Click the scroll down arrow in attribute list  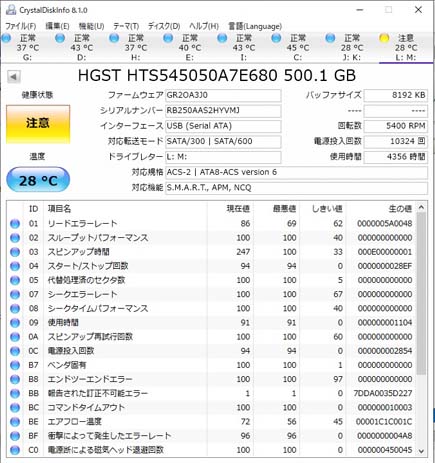pos(421,451)
